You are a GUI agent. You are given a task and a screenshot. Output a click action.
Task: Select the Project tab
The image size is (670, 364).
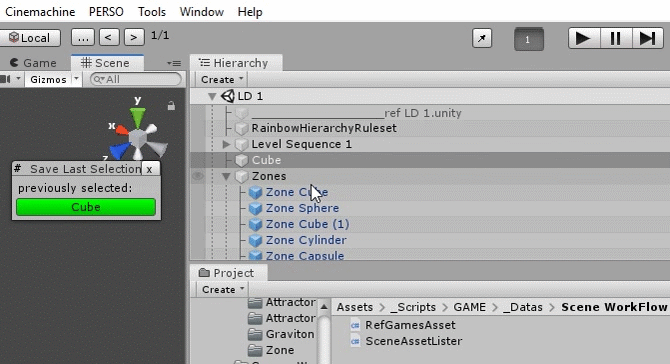tap(228, 273)
